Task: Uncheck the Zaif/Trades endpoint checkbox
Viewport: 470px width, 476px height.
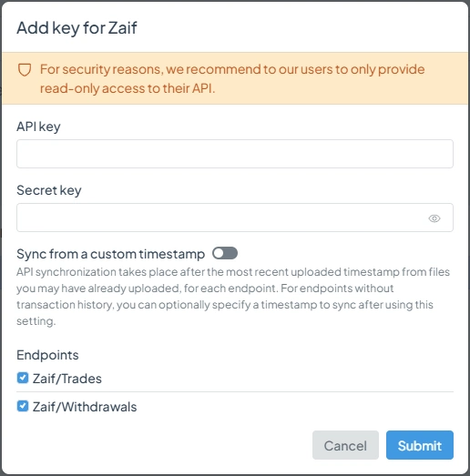Action: click(23, 378)
